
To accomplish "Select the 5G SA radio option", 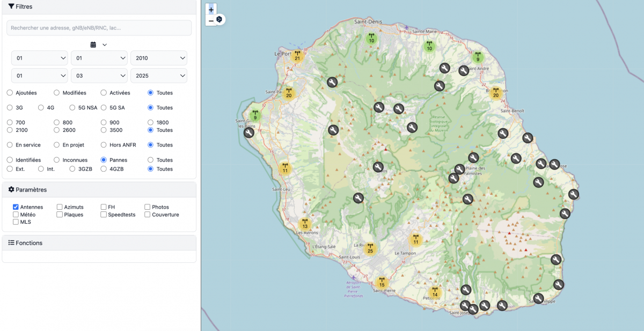I will click(104, 108).
